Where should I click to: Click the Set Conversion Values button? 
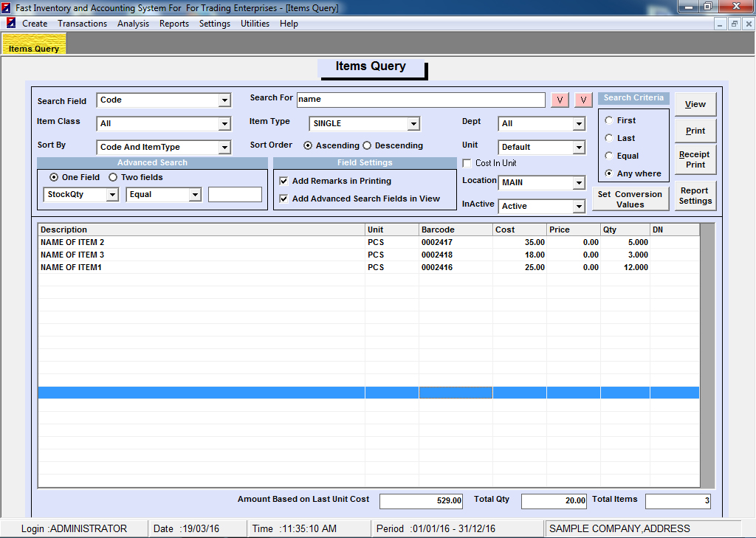point(630,199)
